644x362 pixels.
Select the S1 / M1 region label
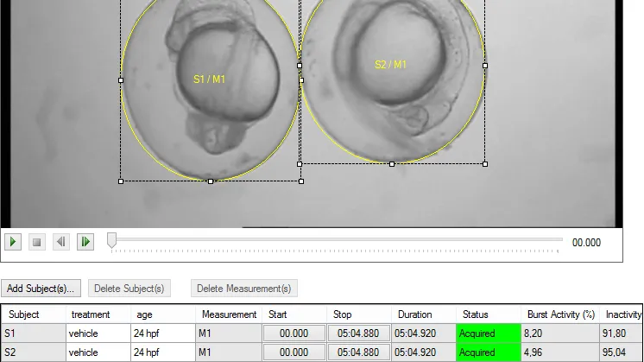click(x=210, y=79)
